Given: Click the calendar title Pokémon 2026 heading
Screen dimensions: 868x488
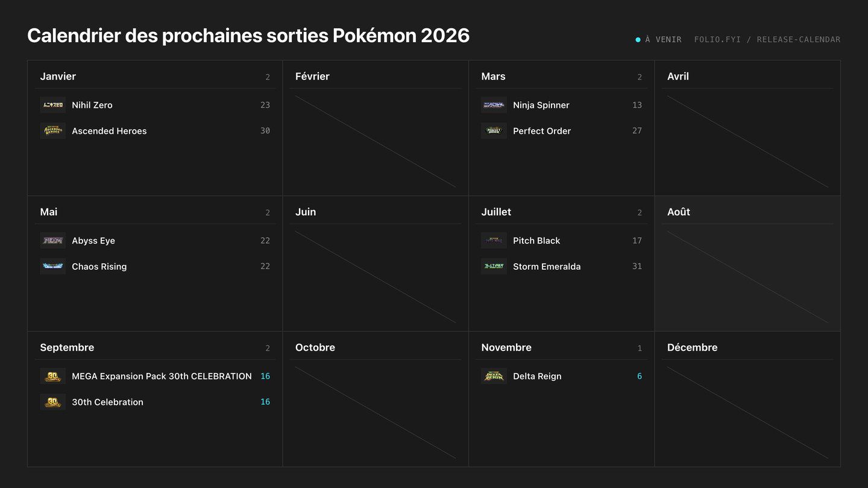Looking at the screenshot, I should pyautogui.click(x=248, y=36).
